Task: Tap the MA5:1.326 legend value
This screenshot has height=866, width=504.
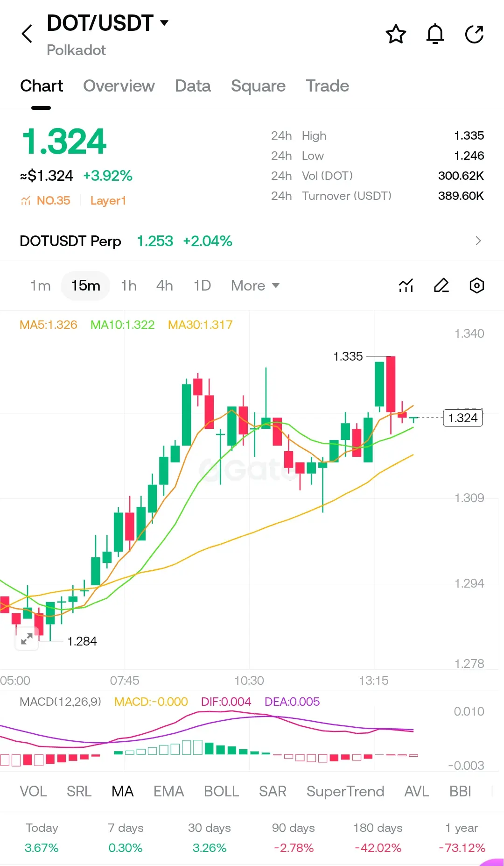Action: (49, 325)
